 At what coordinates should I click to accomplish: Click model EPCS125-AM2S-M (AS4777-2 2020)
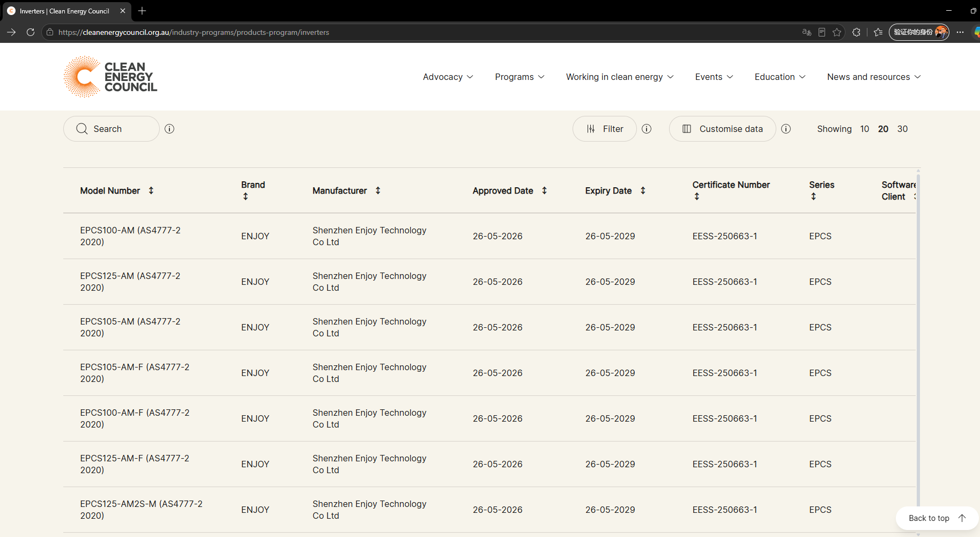point(142,510)
